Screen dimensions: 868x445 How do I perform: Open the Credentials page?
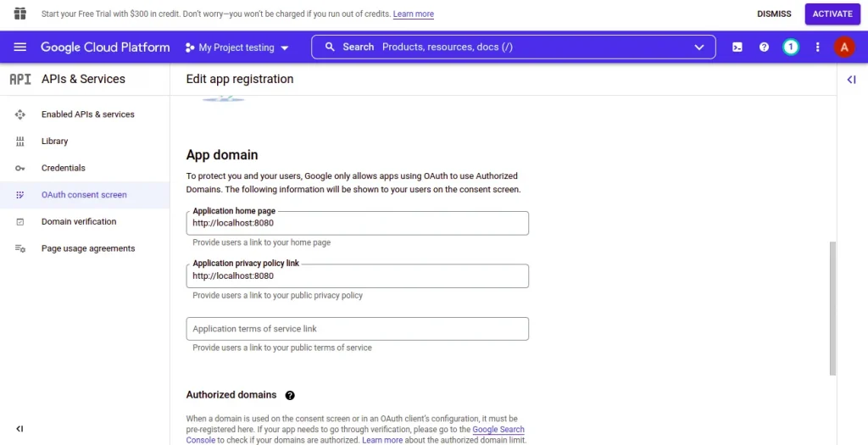[63, 168]
